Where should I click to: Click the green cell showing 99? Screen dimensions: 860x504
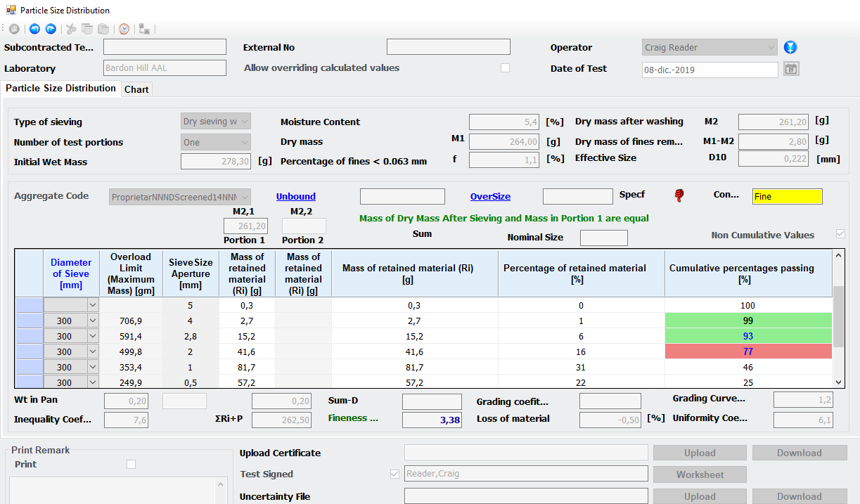coord(748,321)
